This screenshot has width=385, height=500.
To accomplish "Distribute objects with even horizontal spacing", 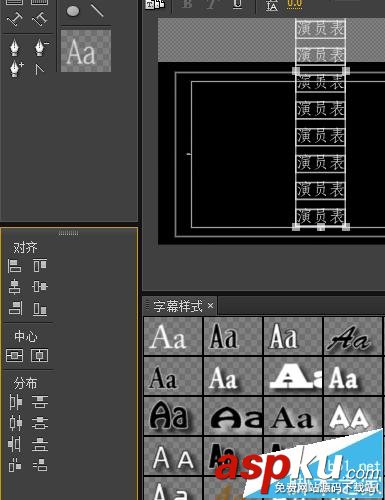I will point(15,465).
